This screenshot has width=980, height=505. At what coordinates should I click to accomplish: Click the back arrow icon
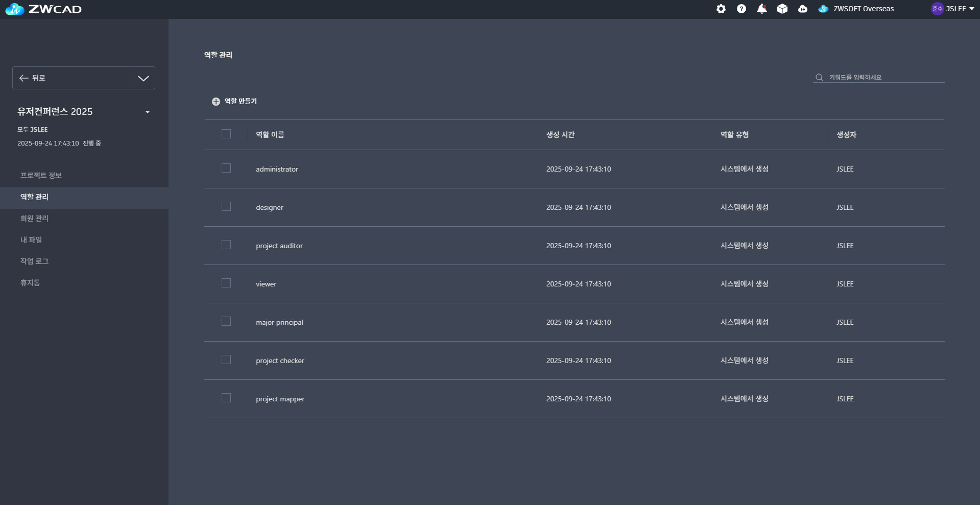[x=23, y=78]
